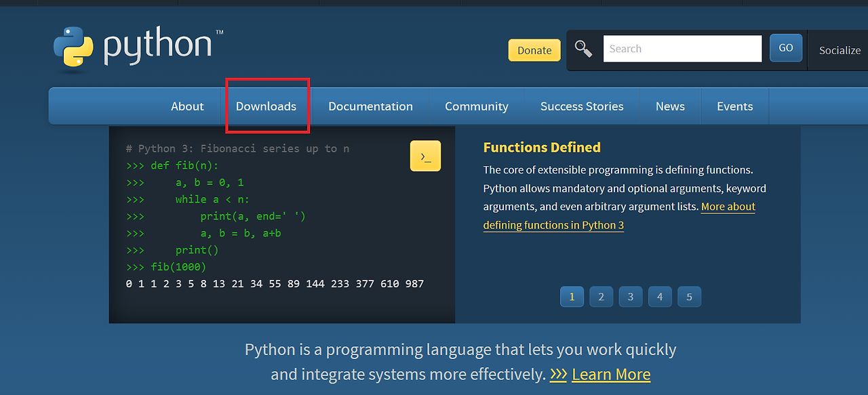Image resolution: width=868 pixels, height=395 pixels.
Task: Click the Donate button
Action: pyautogui.click(x=534, y=50)
